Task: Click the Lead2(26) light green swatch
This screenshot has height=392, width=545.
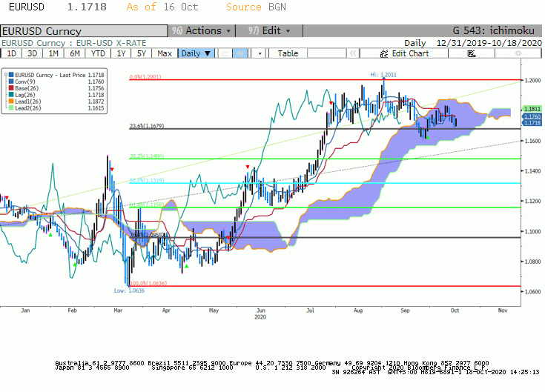Action: click(11, 108)
